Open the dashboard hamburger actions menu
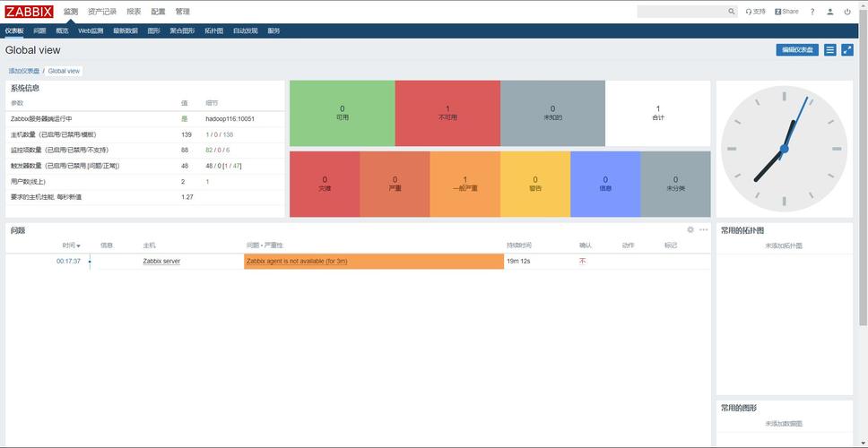The image size is (868, 448). pos(830,50)
